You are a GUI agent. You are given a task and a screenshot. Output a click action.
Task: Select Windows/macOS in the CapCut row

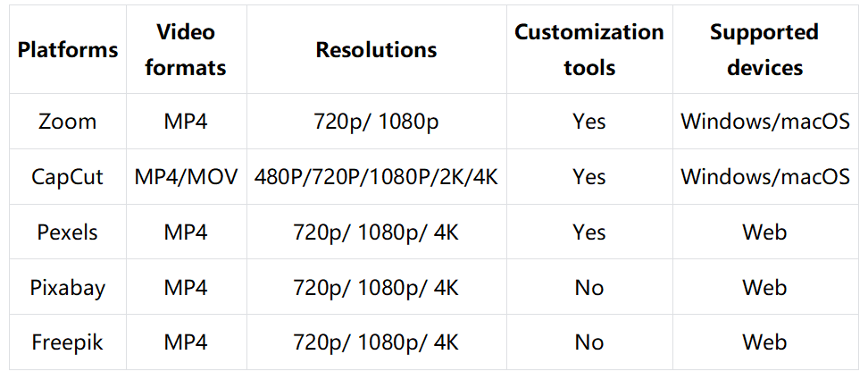(764, 177)
